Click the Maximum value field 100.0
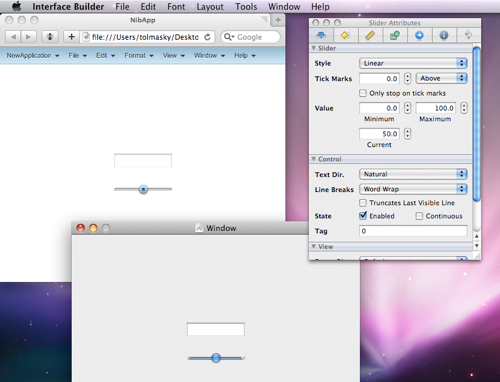This screenshot has height=382, width=500. [436, 108]
